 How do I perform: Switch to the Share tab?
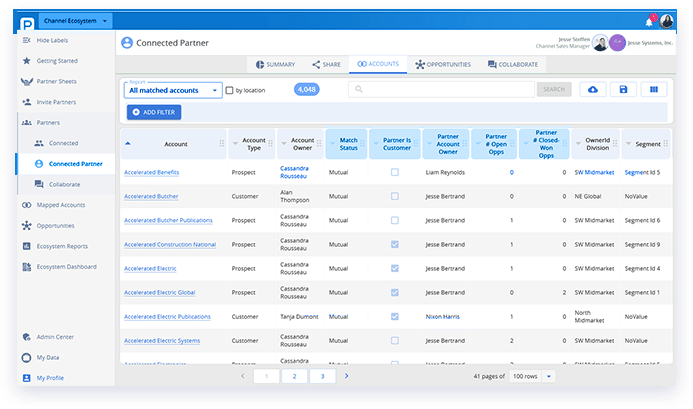coord(326,65)
